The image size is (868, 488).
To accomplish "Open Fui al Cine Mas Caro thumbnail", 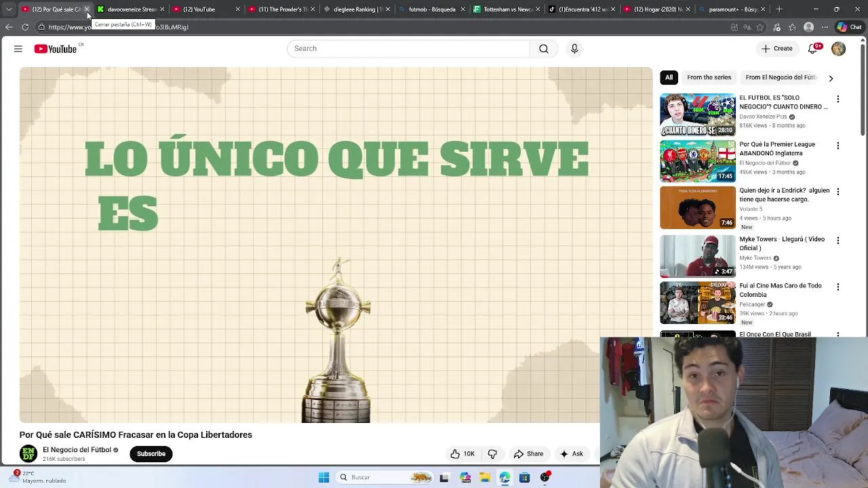I will [x=697, y=303].
